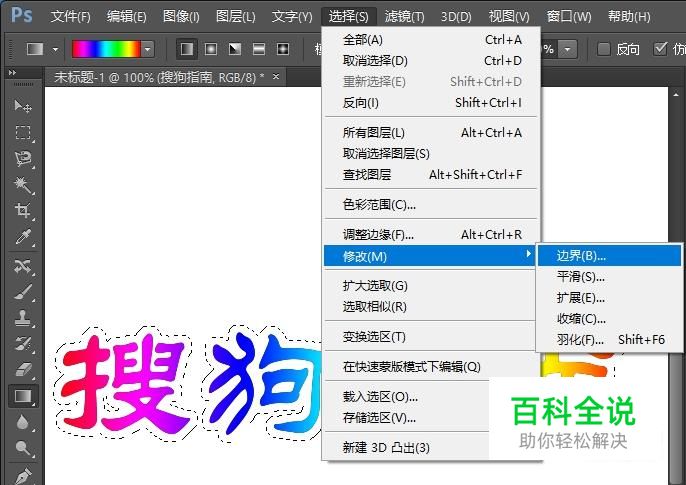Open the tool preset picker dropdown
Viewport: 686px width, 485px height.
55,49
